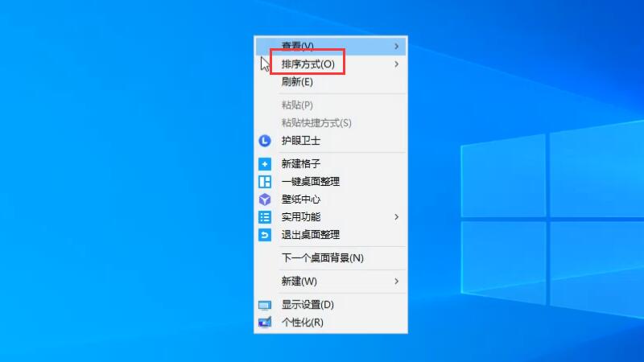Click the 护眼卫士 eye-protection icon

point(265,141)
